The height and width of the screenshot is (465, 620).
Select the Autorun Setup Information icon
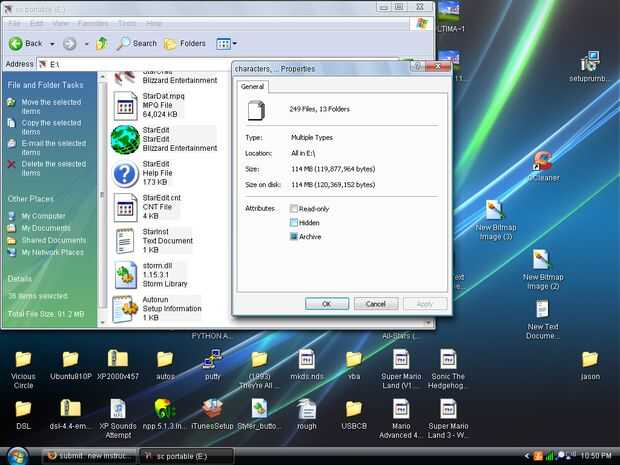[x=125, y=309]
